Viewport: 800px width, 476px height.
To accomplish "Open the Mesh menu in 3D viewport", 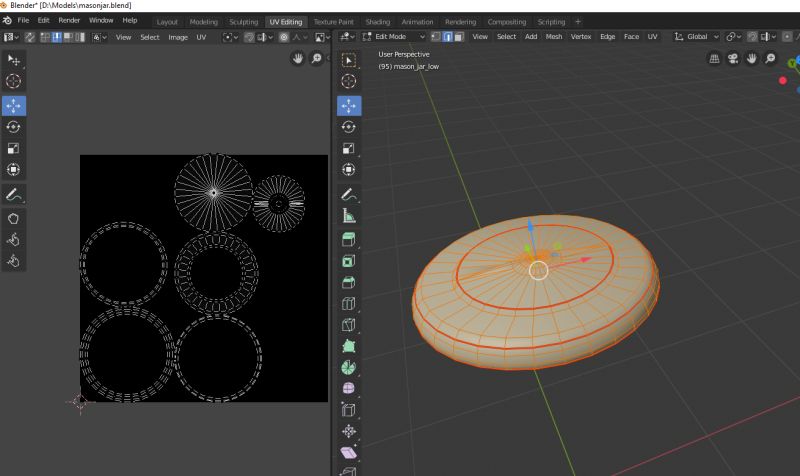I will (554, 37).
